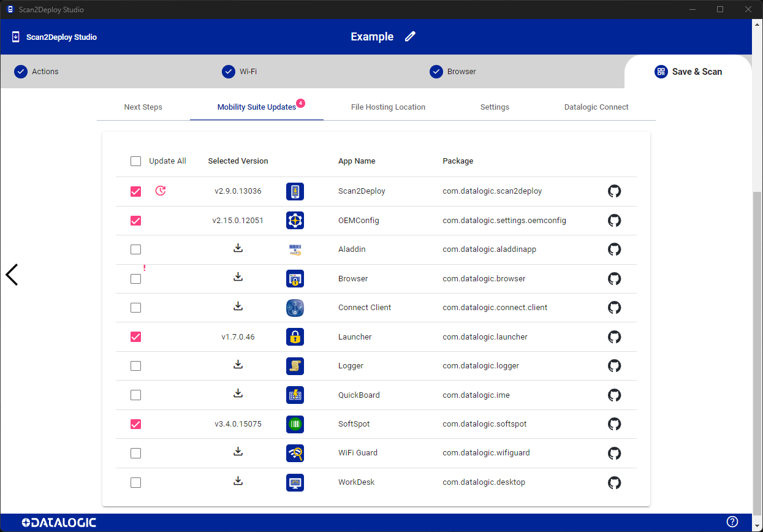Click the WorkDesk app name
This screenshot has width=763, height=532.
click(356, 482)
